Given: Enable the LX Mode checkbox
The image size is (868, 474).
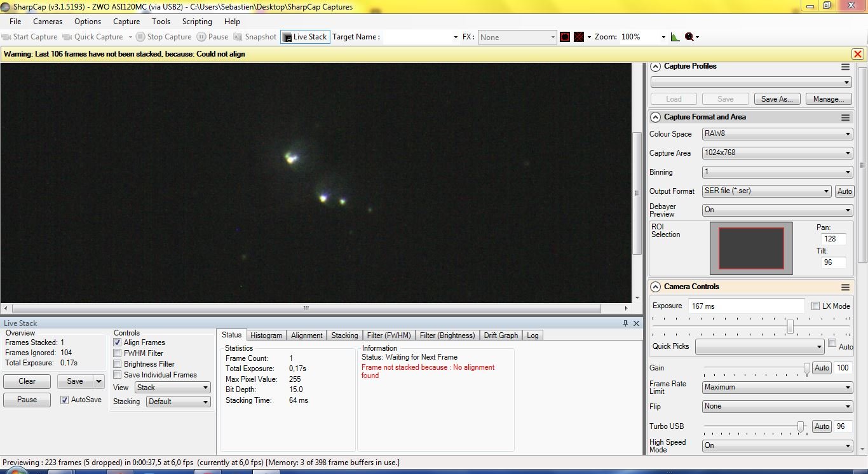Looking at the screenshot, I should click(x=815, y=306).
